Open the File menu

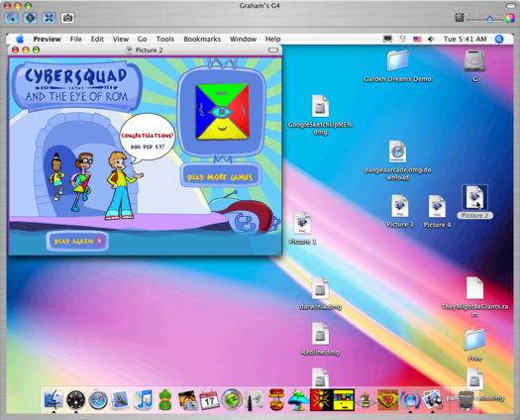tap(75, 39)
